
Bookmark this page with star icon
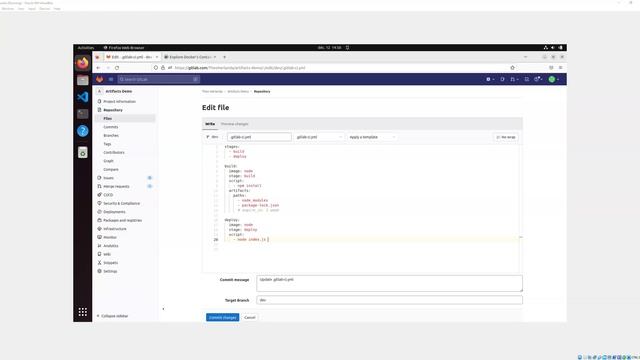click(513, 68)
